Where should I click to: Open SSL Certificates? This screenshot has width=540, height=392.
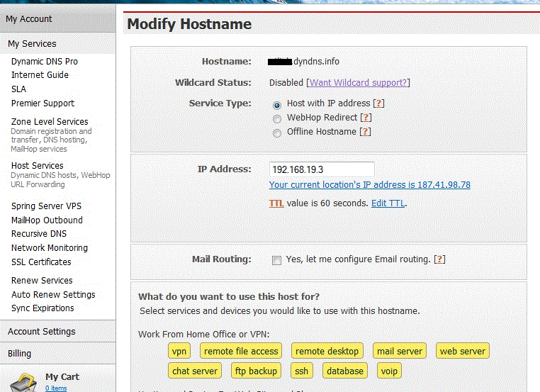(x=41, y=262)
